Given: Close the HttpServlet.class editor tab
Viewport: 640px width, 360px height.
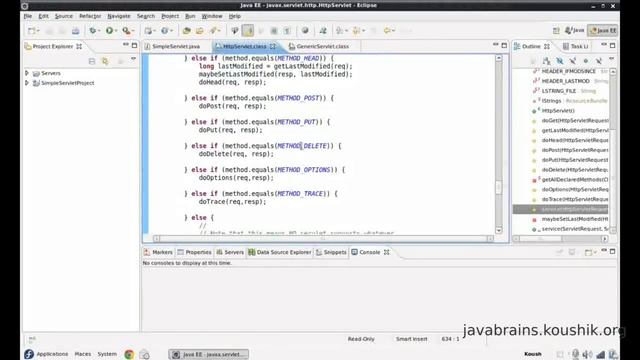Looking at the screenshot, I should click(x=273, y=46).
